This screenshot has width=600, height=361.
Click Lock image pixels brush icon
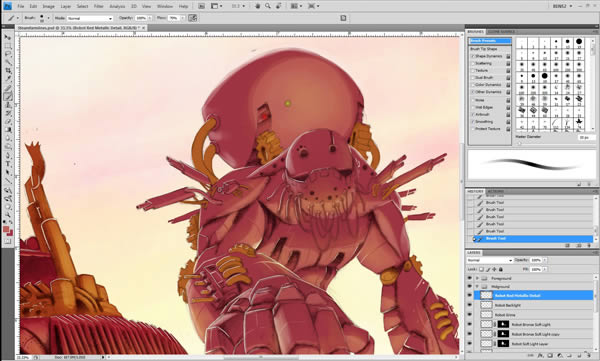[488, 270]
